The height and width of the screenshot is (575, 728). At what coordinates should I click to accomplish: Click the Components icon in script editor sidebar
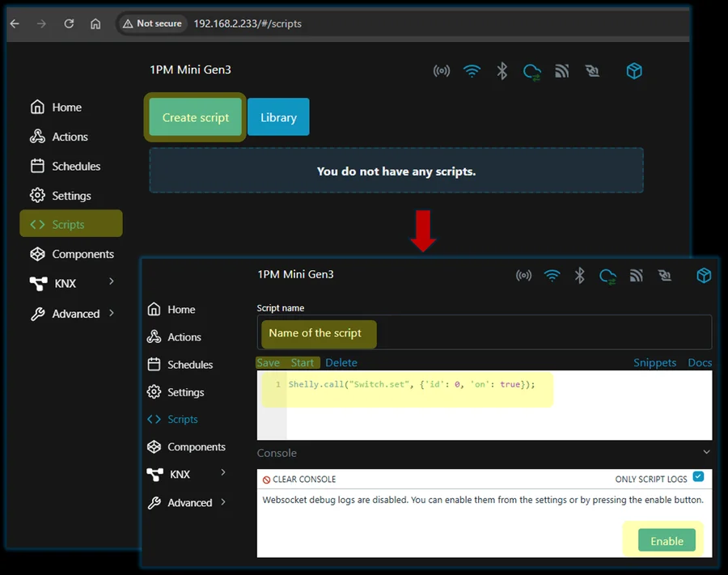[x=154, y=446]
